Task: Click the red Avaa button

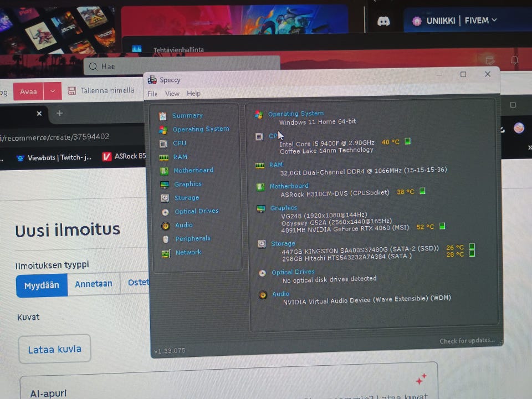Action: tap(28, 91)
